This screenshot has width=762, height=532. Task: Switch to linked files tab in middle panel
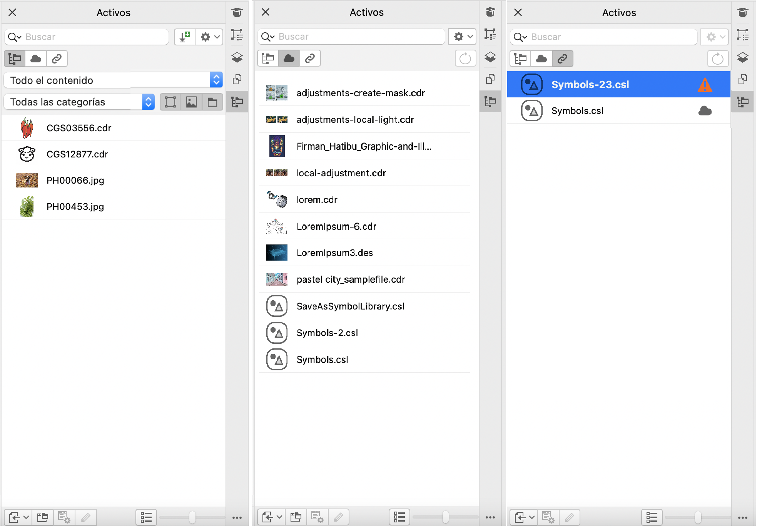point(310,59)
